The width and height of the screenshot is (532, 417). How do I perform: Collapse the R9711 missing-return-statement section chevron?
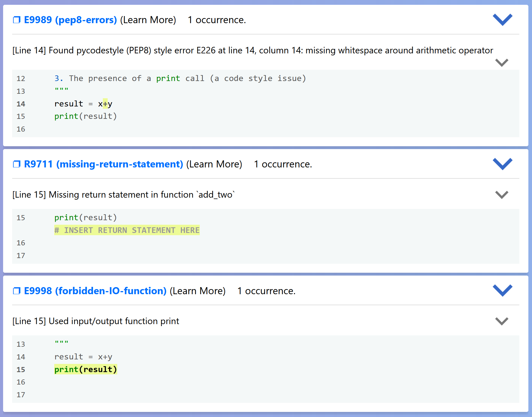(502, 164)
